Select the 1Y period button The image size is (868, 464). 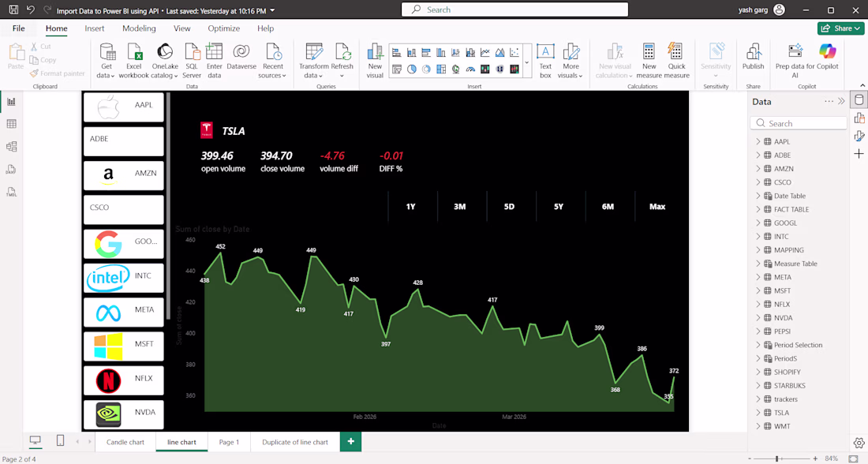coord(411,207)
